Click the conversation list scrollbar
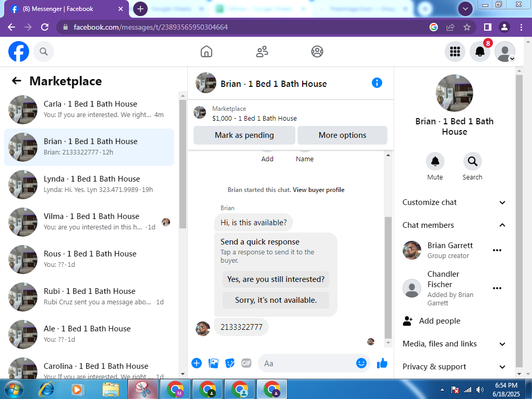This screenshot has width=532, height=399. pos(183,164)
